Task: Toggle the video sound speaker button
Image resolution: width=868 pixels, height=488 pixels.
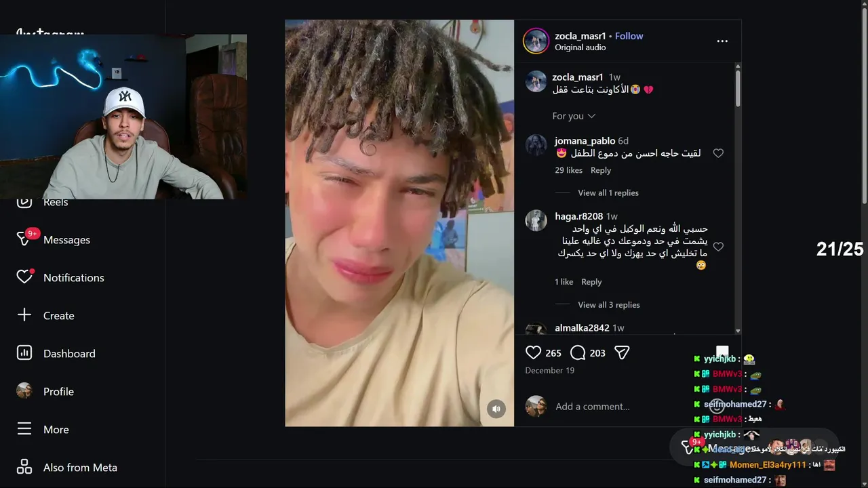Action: pos(496,409)
